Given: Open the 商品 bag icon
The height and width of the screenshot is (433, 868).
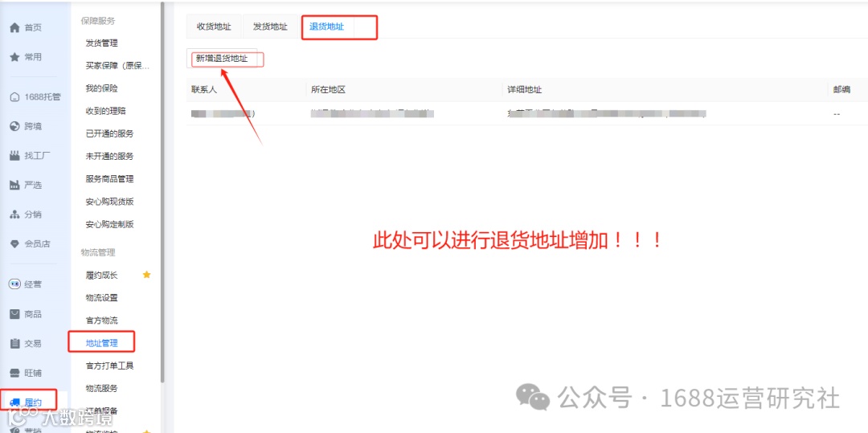Looking at the screenshot, I should pos(15,314).
